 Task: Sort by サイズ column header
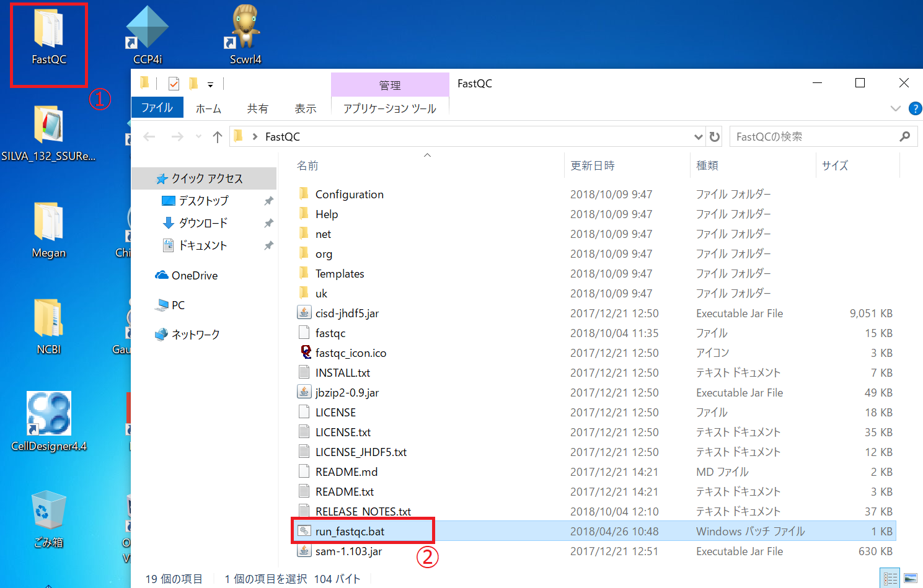[x=835, y=165]
